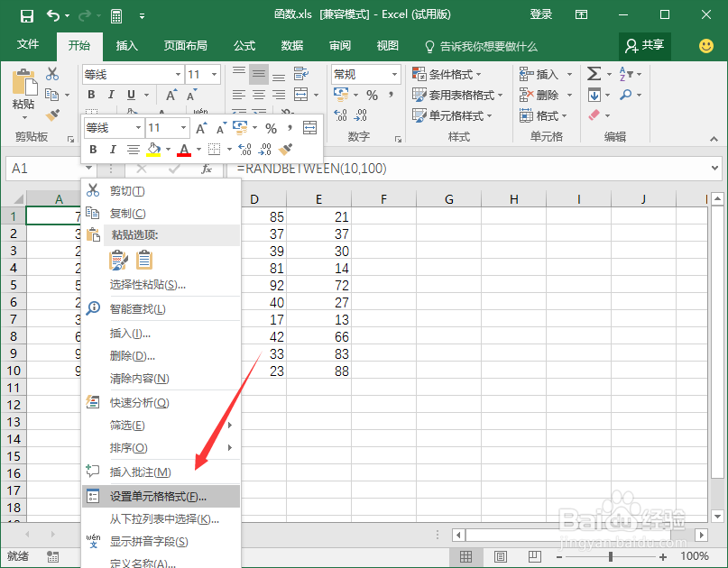Screen dimensions: 728x568
Task: Open the number format 常规 dropdown
Action: pyautogui.click(x=394, y=74)
